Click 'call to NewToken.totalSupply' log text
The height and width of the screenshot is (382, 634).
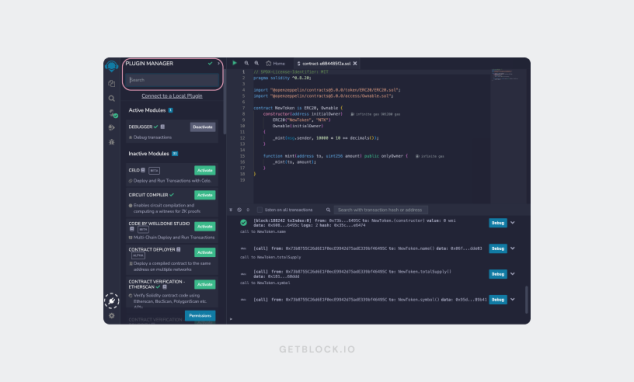(x=271, y=257)
